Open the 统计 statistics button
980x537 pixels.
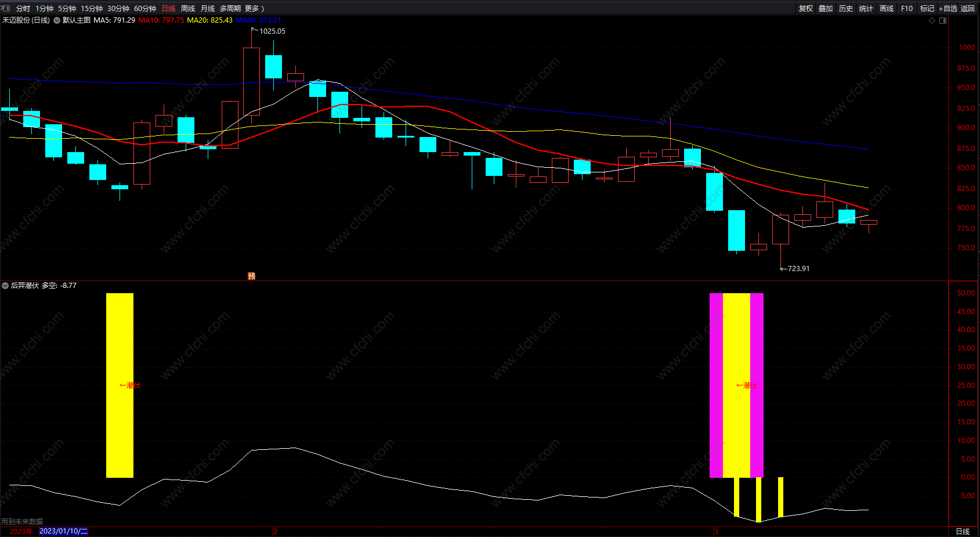866,9
